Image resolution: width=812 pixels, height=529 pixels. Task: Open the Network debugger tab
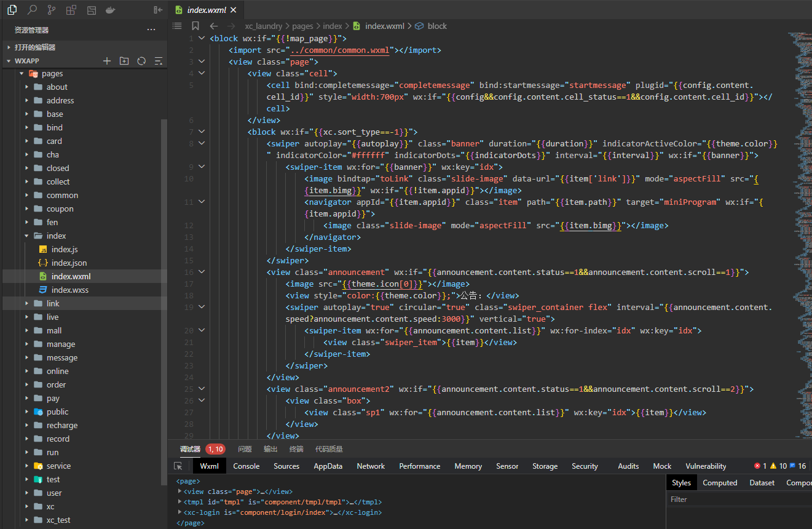371,466
